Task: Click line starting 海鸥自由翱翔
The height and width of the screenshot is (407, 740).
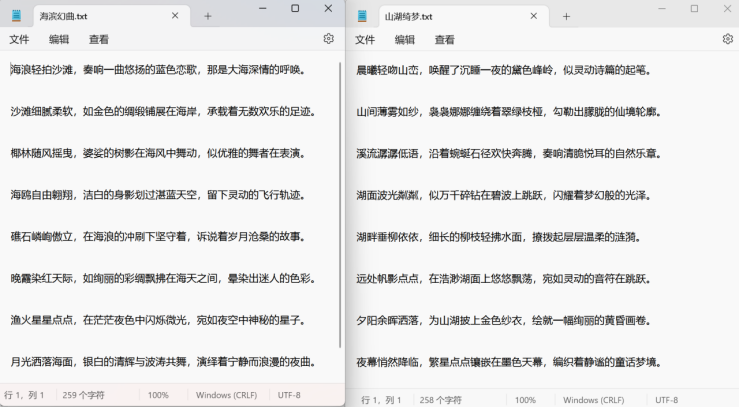Action: tap(160, 195)
